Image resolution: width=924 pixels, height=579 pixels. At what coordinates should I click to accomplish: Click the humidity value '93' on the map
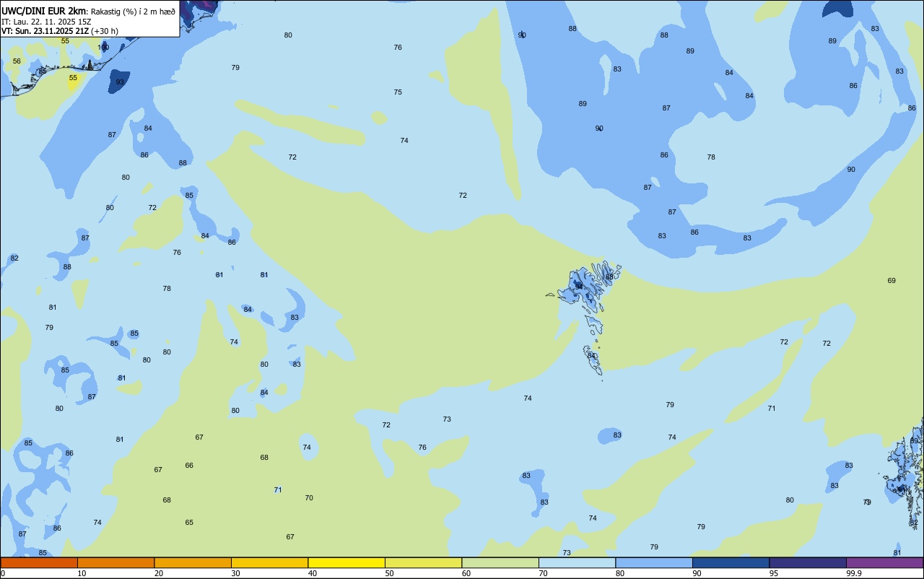(x=120, y=82)
